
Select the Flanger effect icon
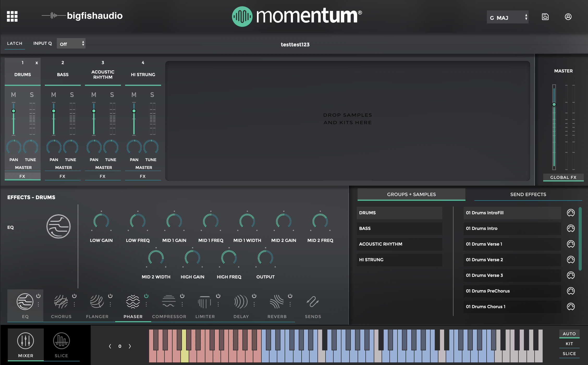pyautogui.click(x=97, y=302)
